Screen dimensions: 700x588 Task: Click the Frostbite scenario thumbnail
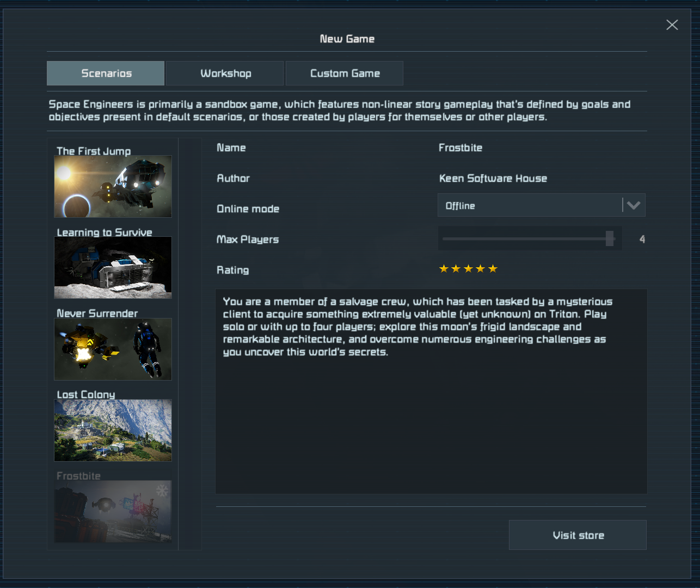click(x=113, y=511)
